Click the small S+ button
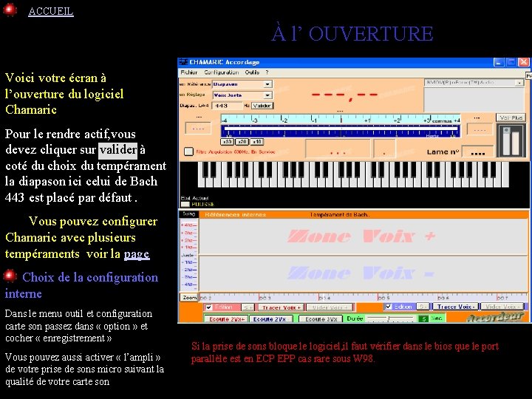This screenshot has height=399, width=532. point(248,307)
